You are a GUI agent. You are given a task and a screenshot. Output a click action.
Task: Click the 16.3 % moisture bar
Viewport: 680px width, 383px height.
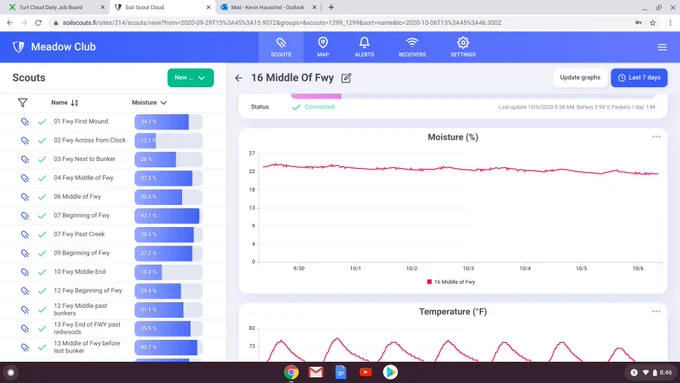point(168,272)
